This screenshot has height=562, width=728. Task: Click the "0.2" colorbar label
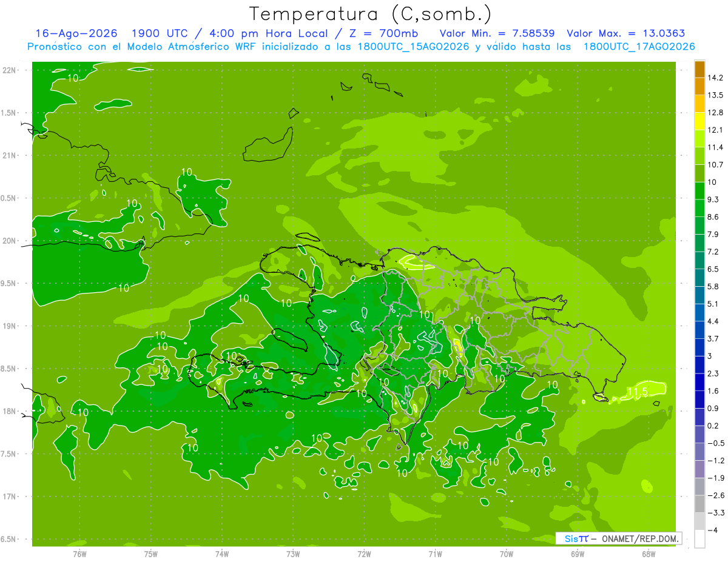[x=713, y=426]
